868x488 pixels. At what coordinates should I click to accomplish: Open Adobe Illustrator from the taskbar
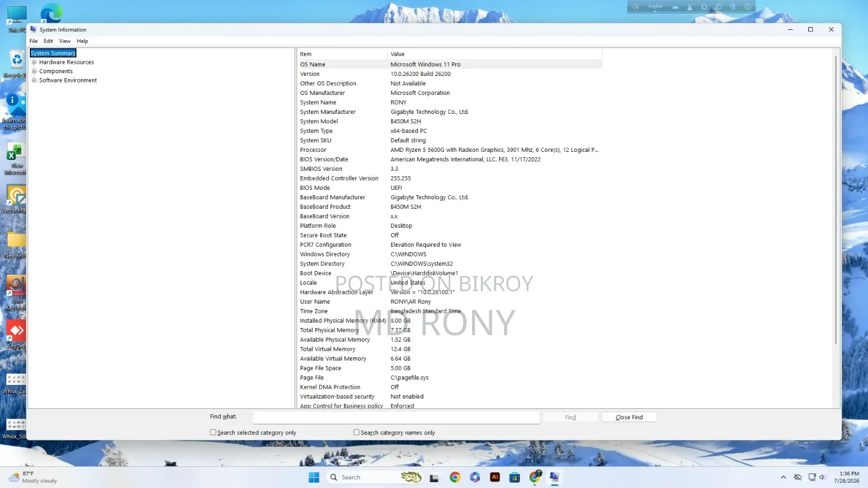495,477
